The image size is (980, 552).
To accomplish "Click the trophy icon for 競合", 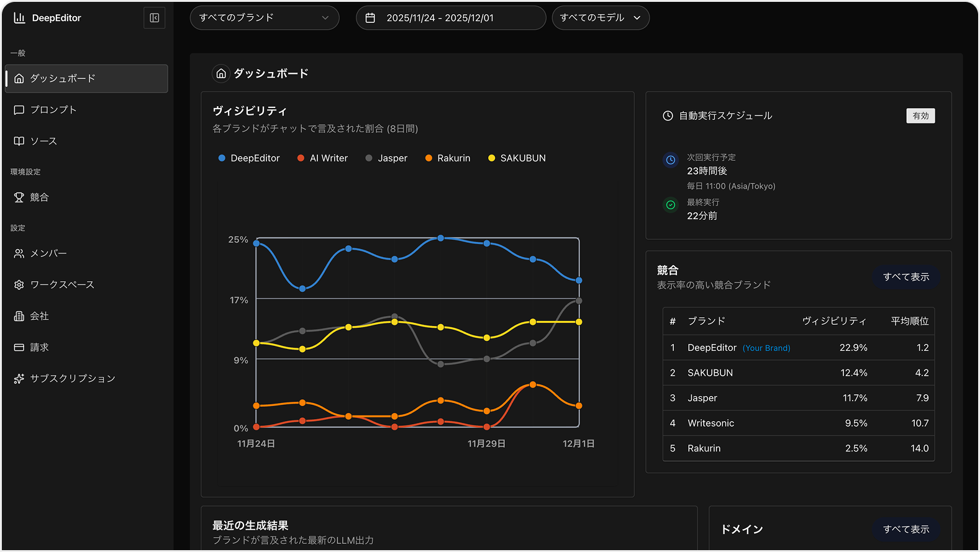I will pos(19,197).
